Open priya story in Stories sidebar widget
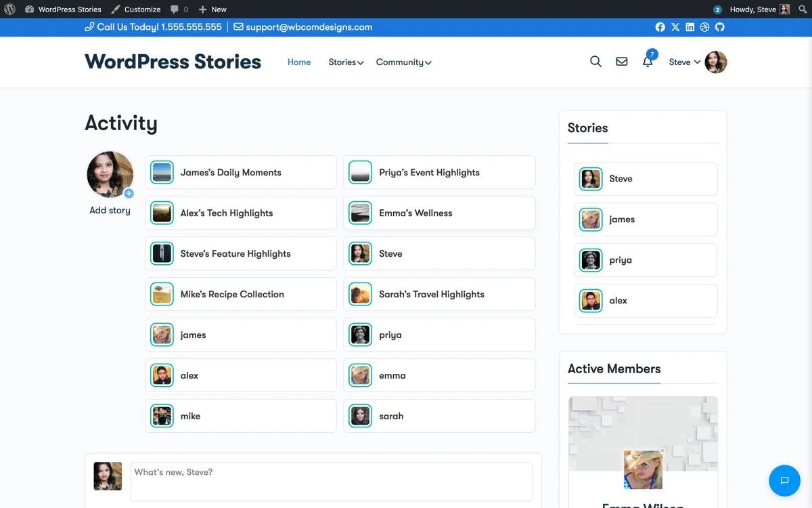The height and width of the screenshot is (508, 812). pyautogui.click(x=646, y=260)
